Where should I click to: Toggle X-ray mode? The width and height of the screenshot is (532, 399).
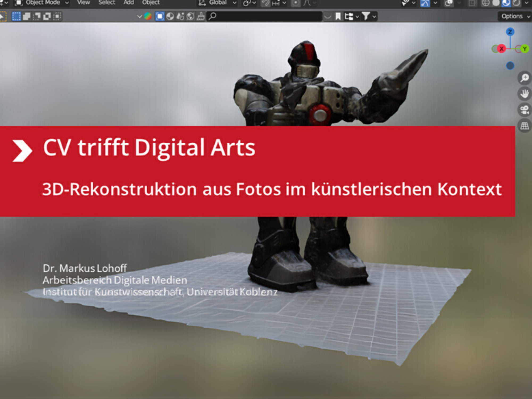(472, 3)
